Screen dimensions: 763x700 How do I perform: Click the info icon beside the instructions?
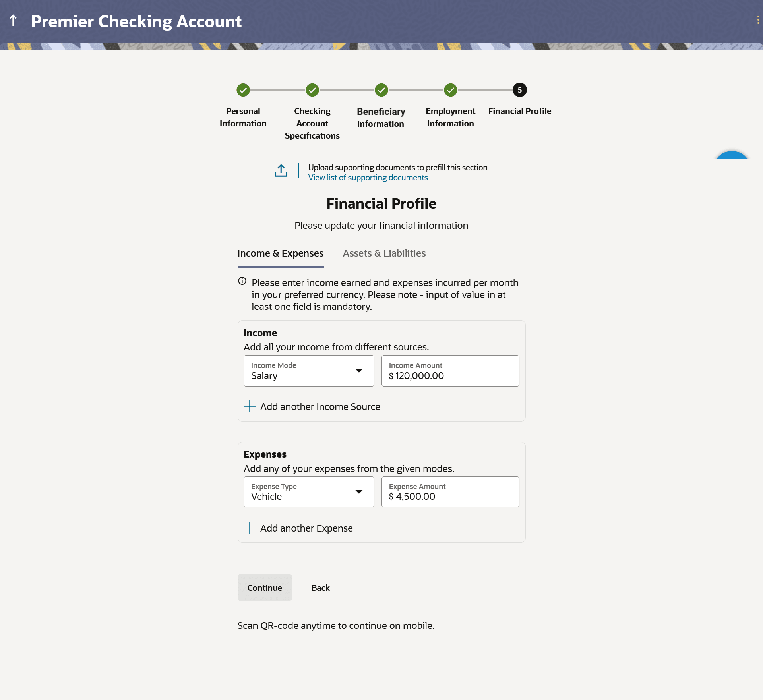(242, 281)
